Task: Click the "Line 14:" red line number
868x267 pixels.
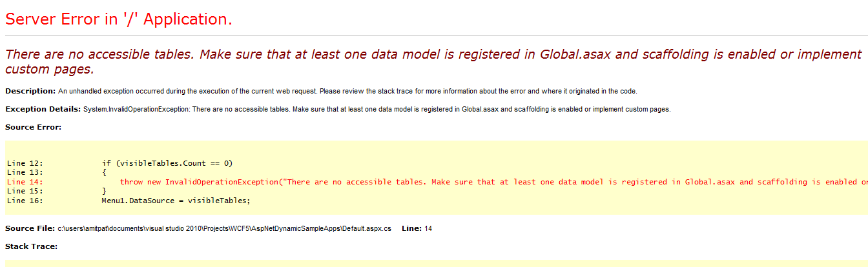Action: click(x=25, y=182)
